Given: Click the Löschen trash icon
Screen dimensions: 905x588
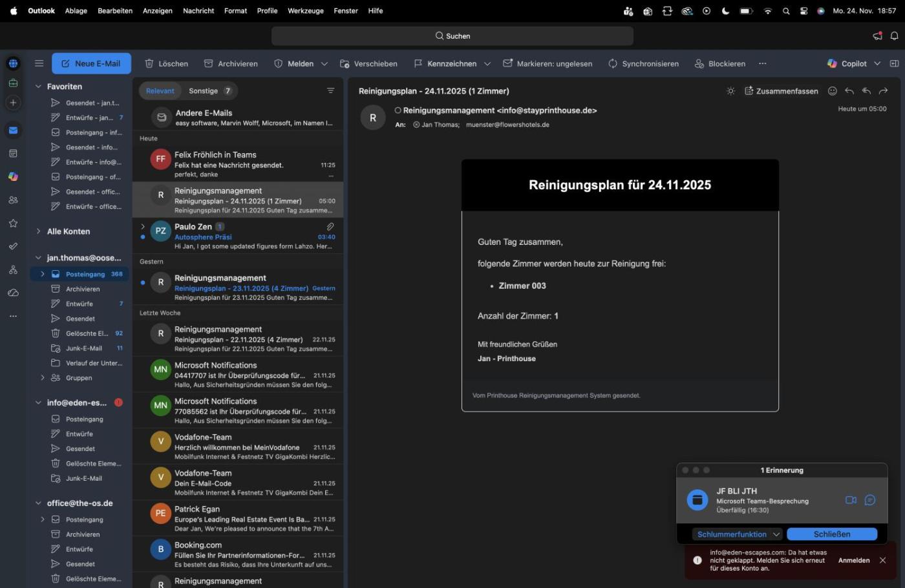Looking at the screenshot, I should click(149, 63).
